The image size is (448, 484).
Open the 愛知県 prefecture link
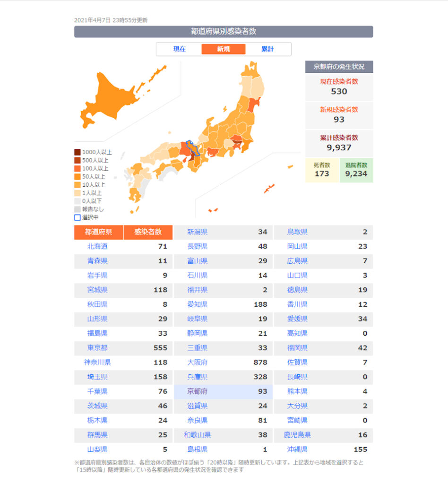[198, 304]
